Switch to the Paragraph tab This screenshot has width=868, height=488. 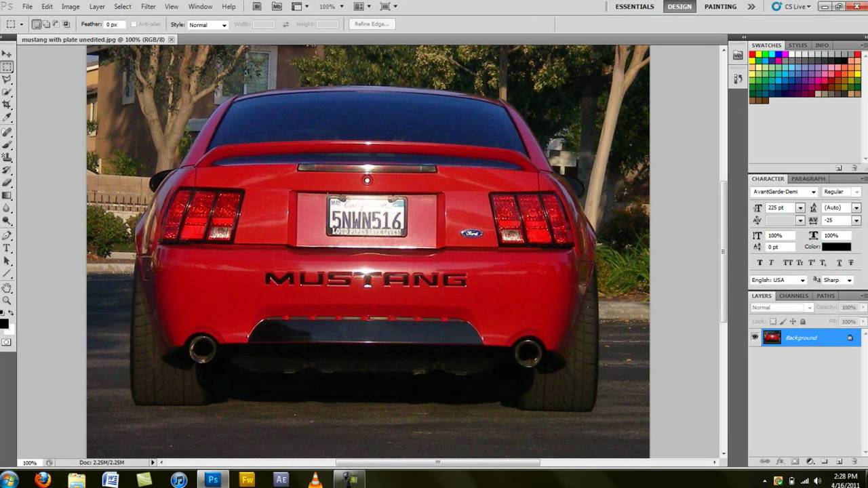pyautogui.click(x=808, y=179)
